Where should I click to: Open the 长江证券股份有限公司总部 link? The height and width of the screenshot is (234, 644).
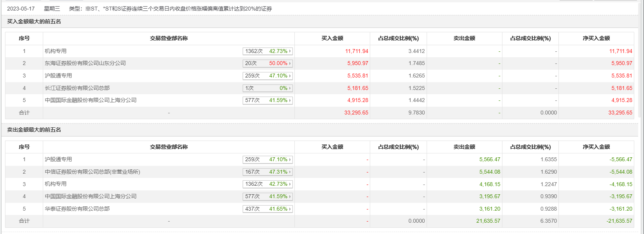point(77,88)
